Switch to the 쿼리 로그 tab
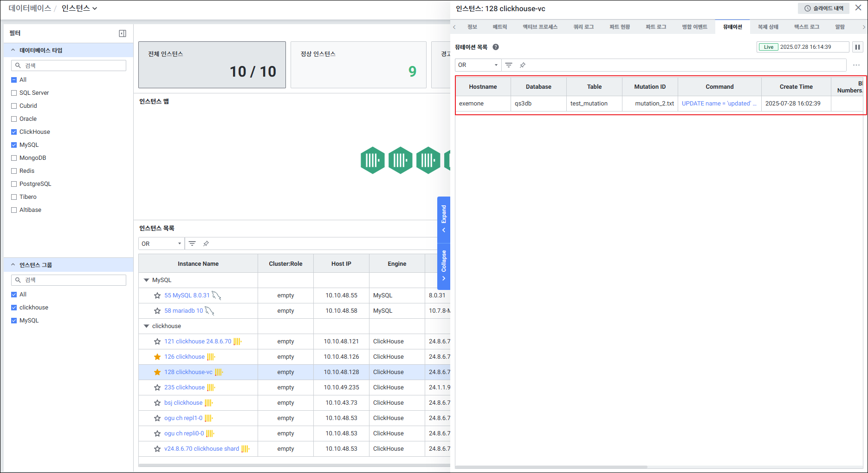Image resolution: width=868 pixels, height=473 pixels. (x=583, y=27)
